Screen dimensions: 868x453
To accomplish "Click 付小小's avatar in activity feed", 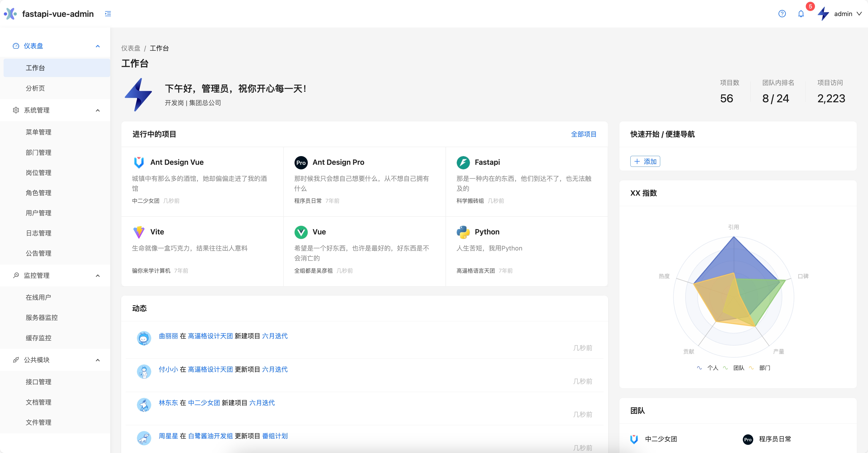I will (x=144, y=371).
